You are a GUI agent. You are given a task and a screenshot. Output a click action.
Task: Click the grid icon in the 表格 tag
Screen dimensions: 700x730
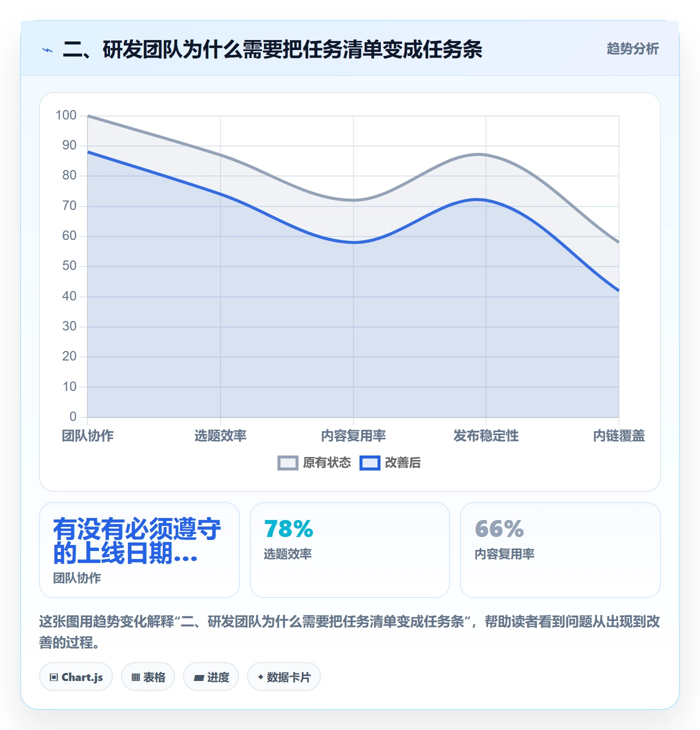[x=135, y=677]
